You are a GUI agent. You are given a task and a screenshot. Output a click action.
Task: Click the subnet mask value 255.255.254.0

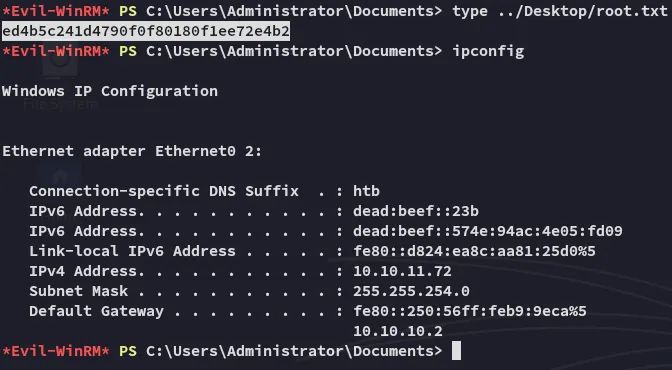coord(411,291)
